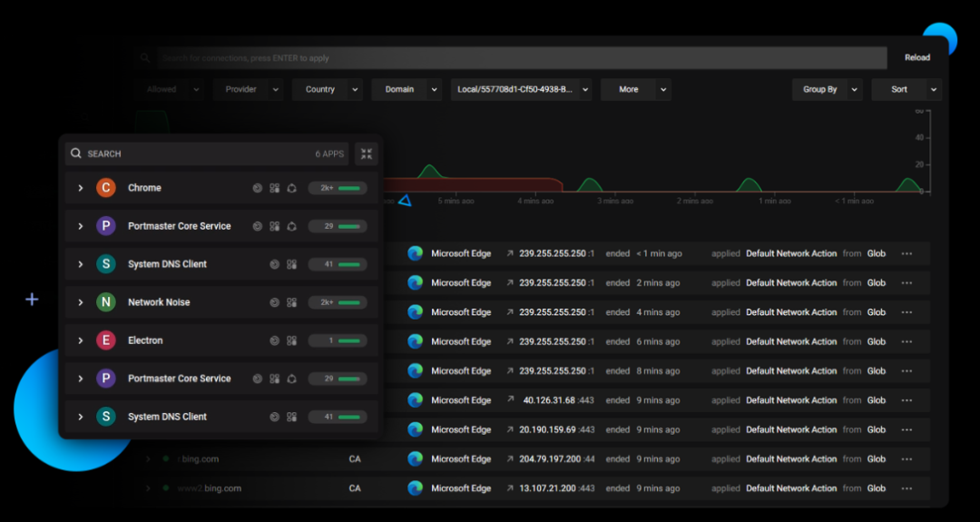This screenshot has width=980, height=522.
Task: Click outbound arrow icon in 20.190.159.69 row
Action: 510,429
